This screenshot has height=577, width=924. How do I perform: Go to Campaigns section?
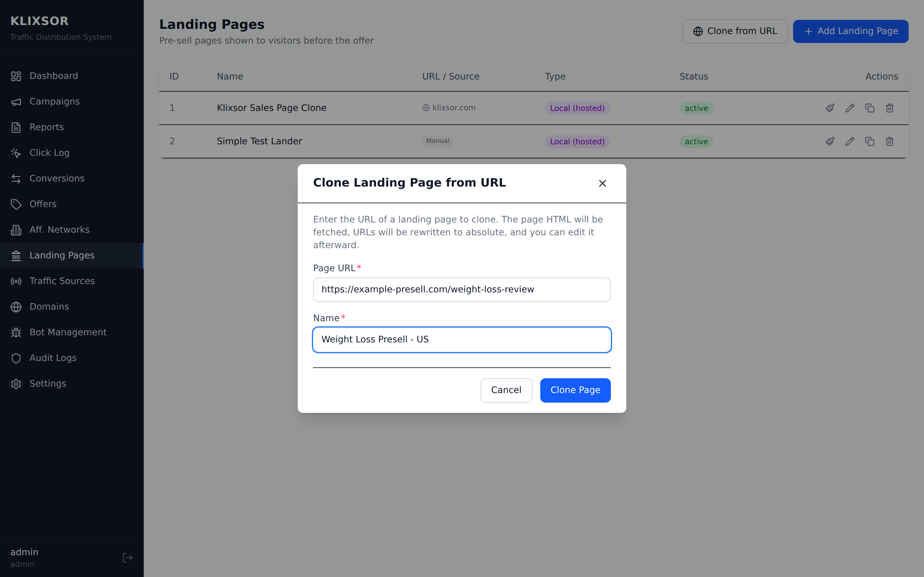pyautogui.click(x=55, y=102)
